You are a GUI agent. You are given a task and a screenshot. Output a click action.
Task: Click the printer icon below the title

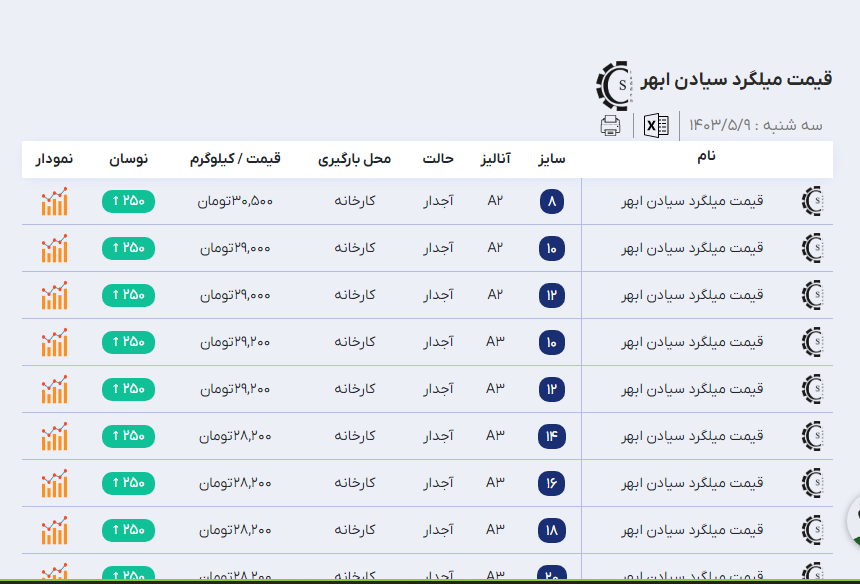[x=610, y=125]
